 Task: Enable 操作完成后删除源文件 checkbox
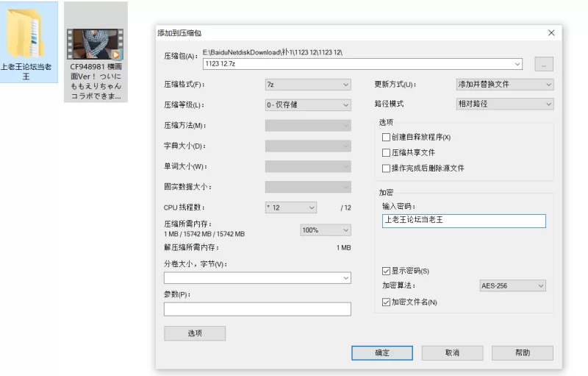tap(386, 168)
